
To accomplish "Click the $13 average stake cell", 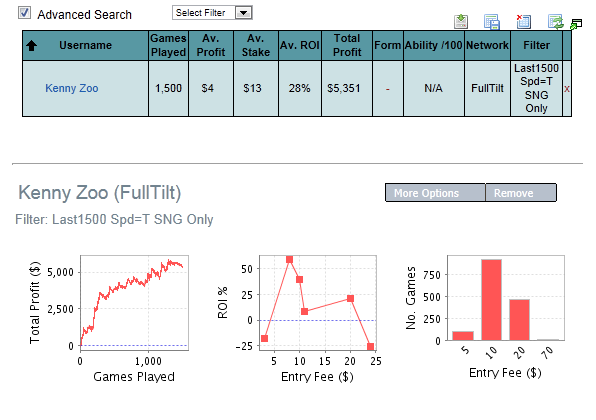I will [x=256, y=89].
